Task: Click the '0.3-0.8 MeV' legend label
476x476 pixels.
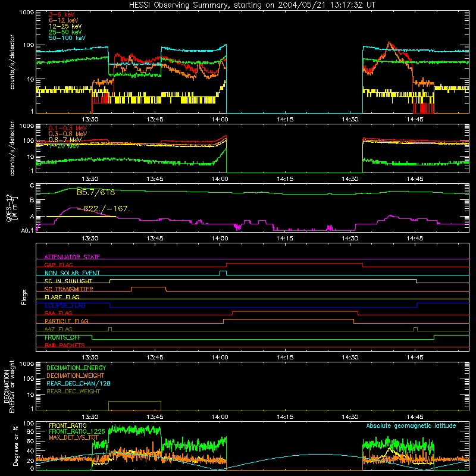Action: click(x=68, y=134)
